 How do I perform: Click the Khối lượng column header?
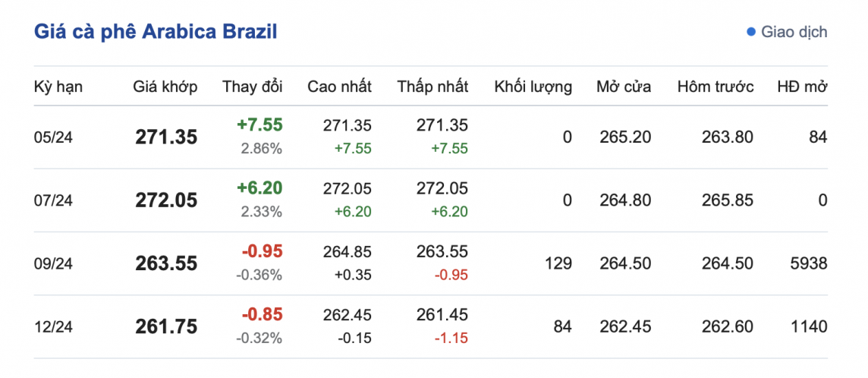tap(533, 87)
